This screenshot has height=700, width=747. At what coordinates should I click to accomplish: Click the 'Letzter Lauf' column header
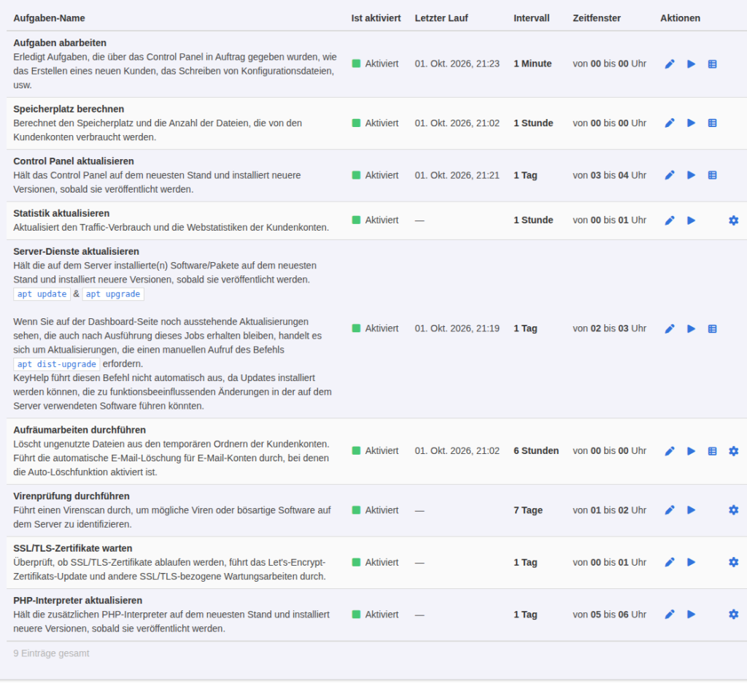(x=441, y=18)
